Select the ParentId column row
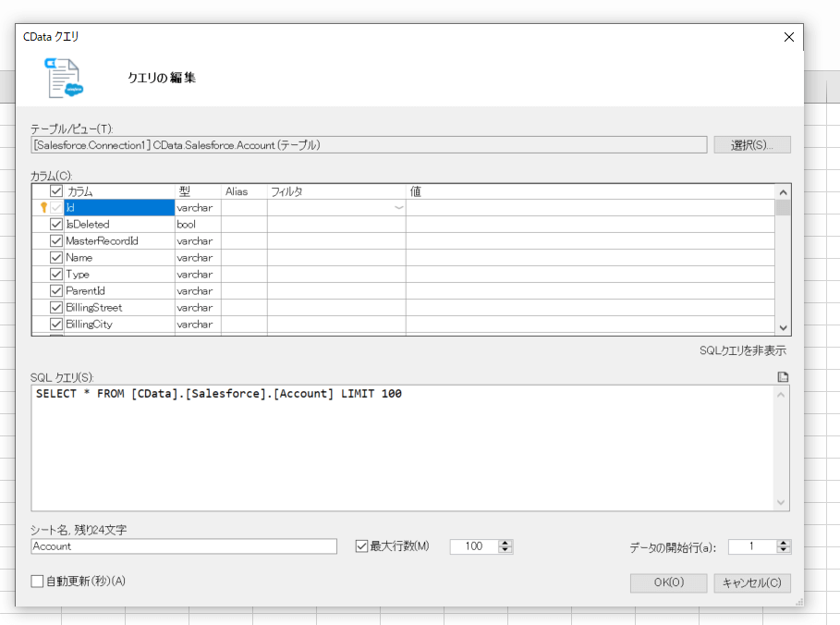The image size is (840, 625). pyautogui.click(x=119, y=290)
